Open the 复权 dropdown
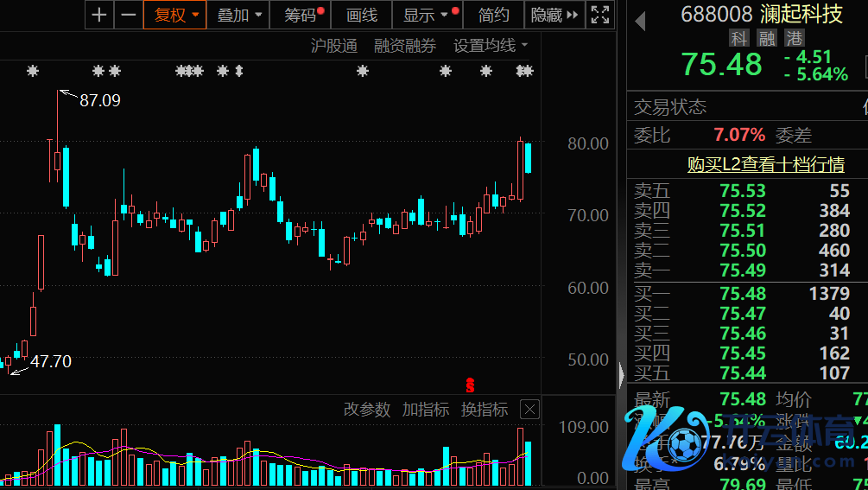Viewport: 868px width, 490px height. [x=175, y=15]
